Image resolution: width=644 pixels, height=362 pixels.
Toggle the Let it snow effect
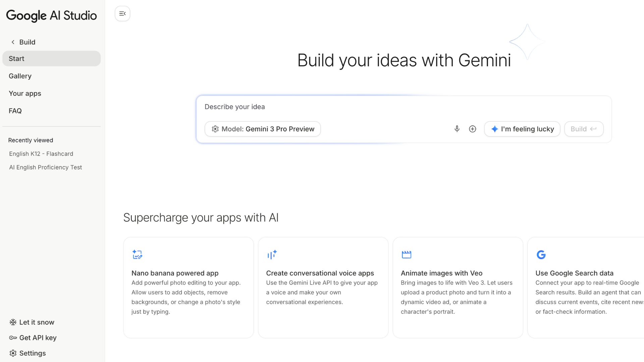click(31, 322)
